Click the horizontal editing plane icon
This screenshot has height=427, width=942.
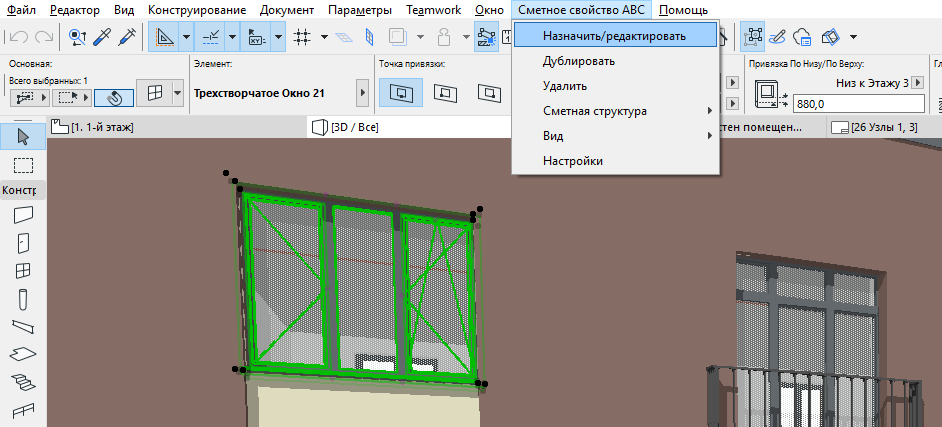344,37
